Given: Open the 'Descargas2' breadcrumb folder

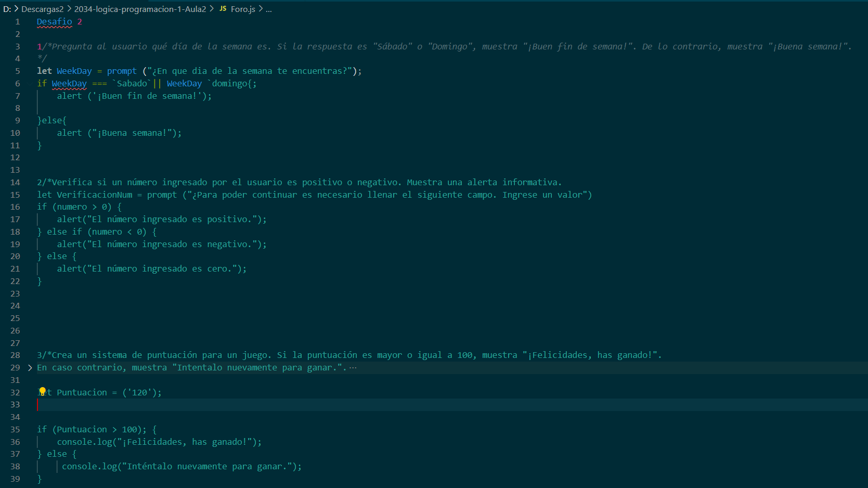Looking at the screenshot, I should point(42,9).
